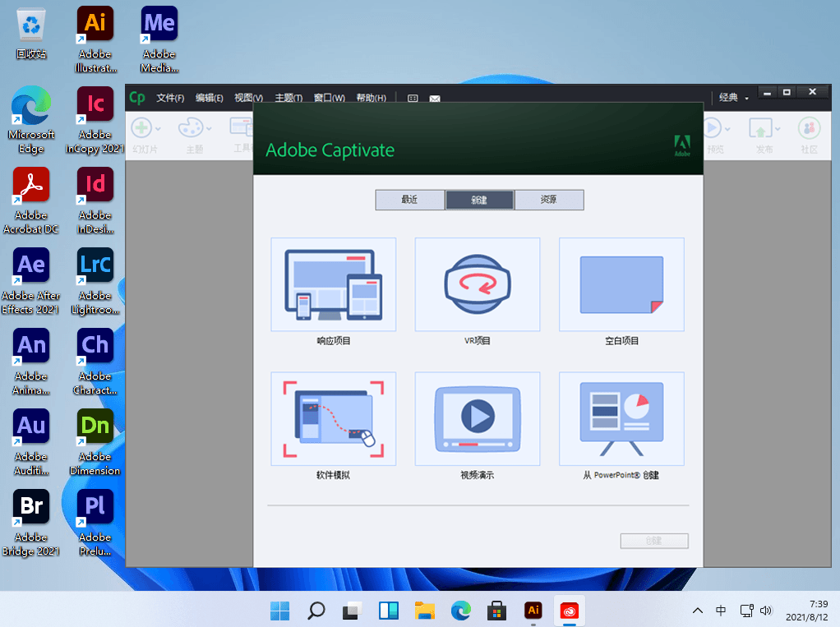Screen dimensions: 840x627
Task: Click the Slides (幻灯片) toolbar icon
Action: click(142, 128)
